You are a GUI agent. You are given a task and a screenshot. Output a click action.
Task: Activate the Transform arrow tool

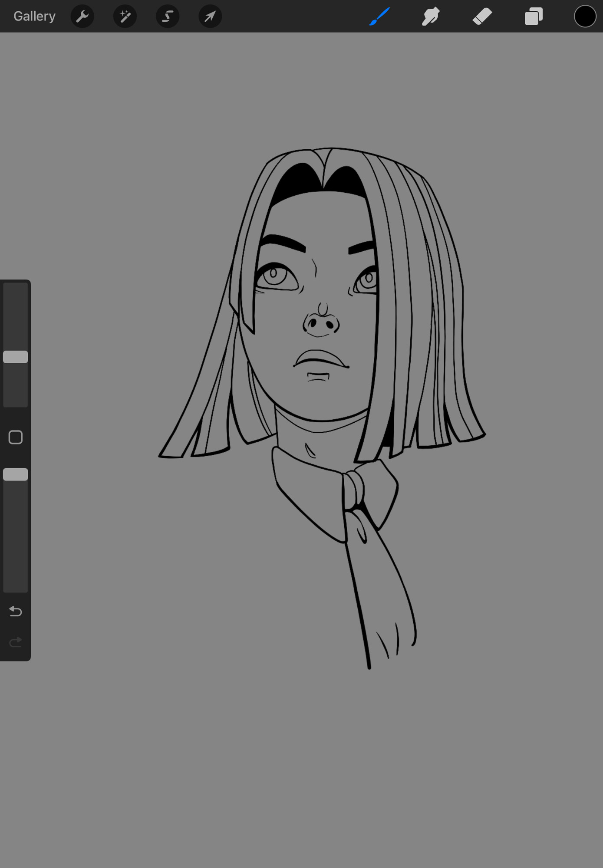point(210,16)
